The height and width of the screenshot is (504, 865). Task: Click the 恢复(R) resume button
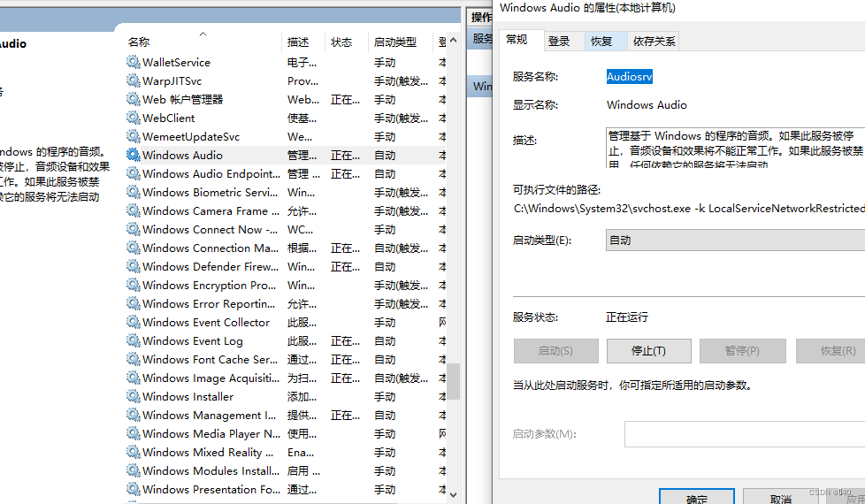click(x=831, y=351)
